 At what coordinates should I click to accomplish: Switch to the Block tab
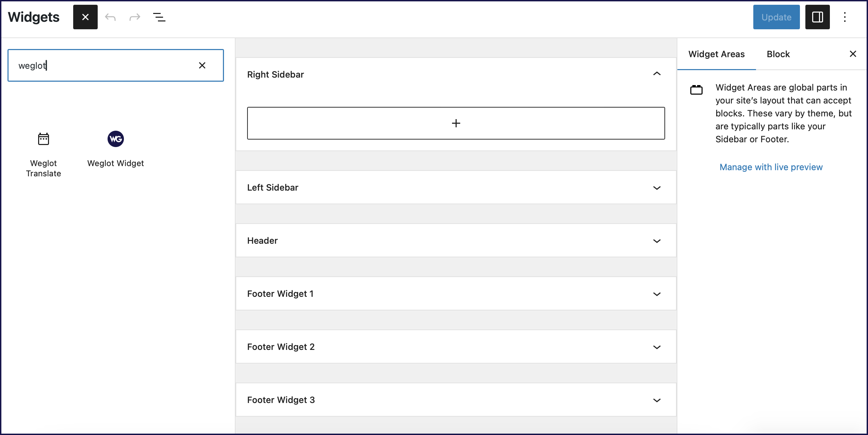point(778,54)
